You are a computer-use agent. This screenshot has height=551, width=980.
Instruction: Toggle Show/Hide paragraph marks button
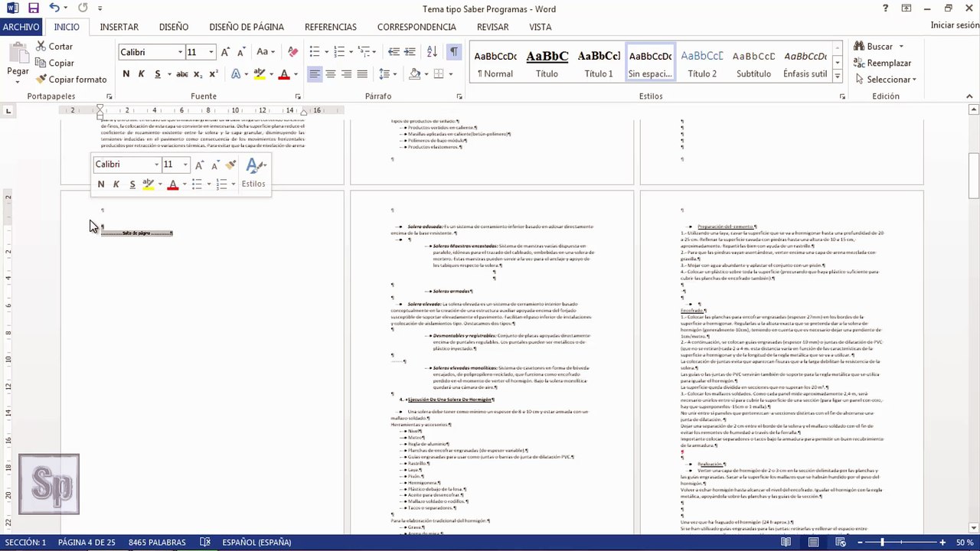point(454,52)
